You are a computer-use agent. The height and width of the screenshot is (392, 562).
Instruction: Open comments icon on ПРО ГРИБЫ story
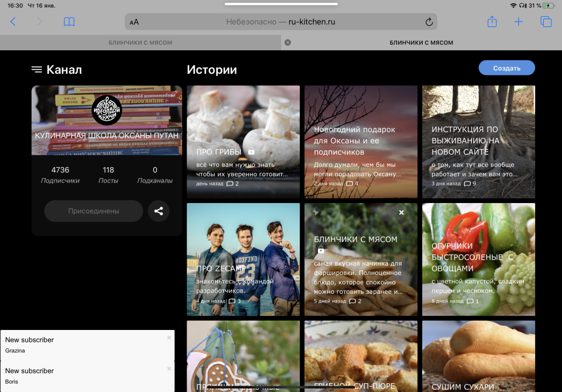229,184
